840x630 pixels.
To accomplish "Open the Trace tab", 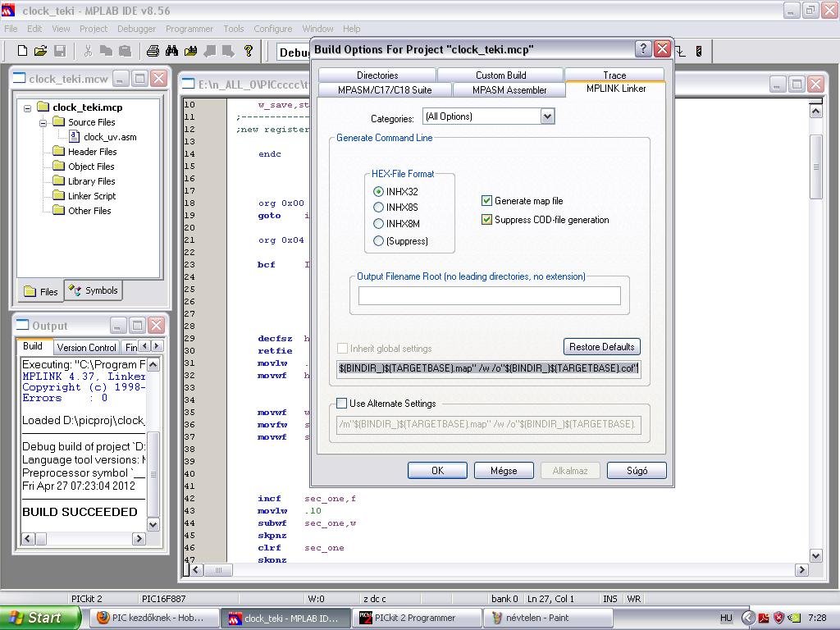I will [x=614, y=75].
